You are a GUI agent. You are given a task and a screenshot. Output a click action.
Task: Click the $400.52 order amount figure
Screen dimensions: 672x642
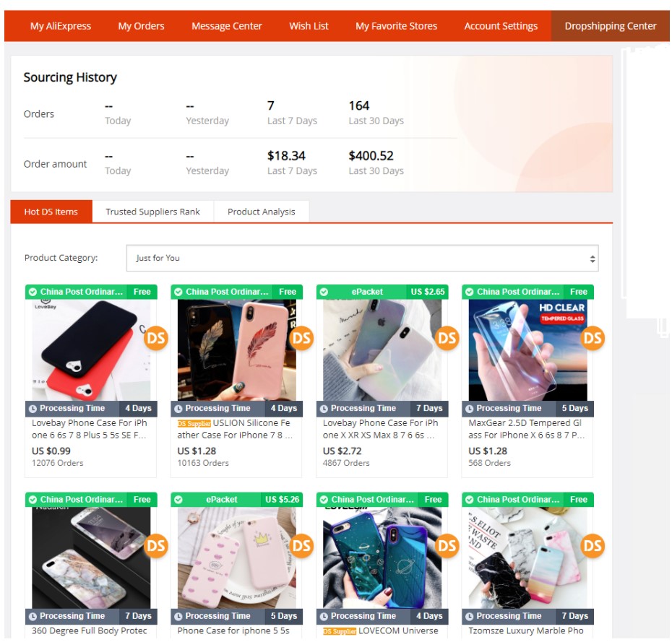click(x=371, y=156)
